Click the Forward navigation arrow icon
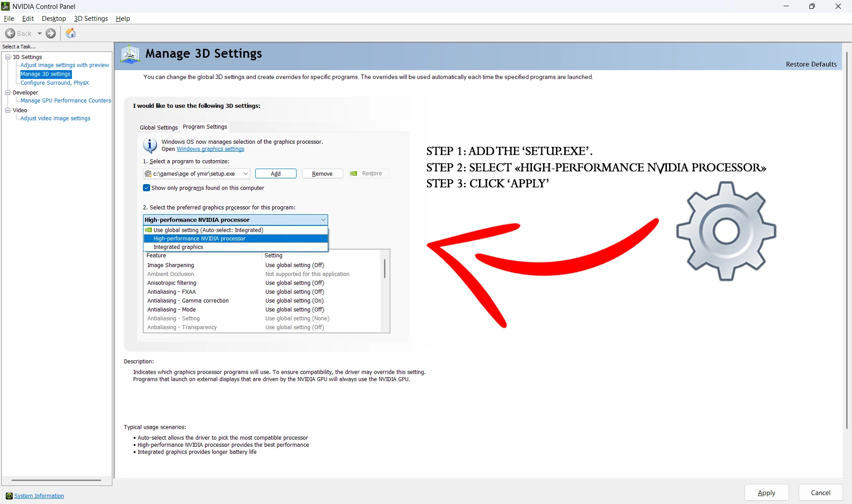 (x=50, y=33)
